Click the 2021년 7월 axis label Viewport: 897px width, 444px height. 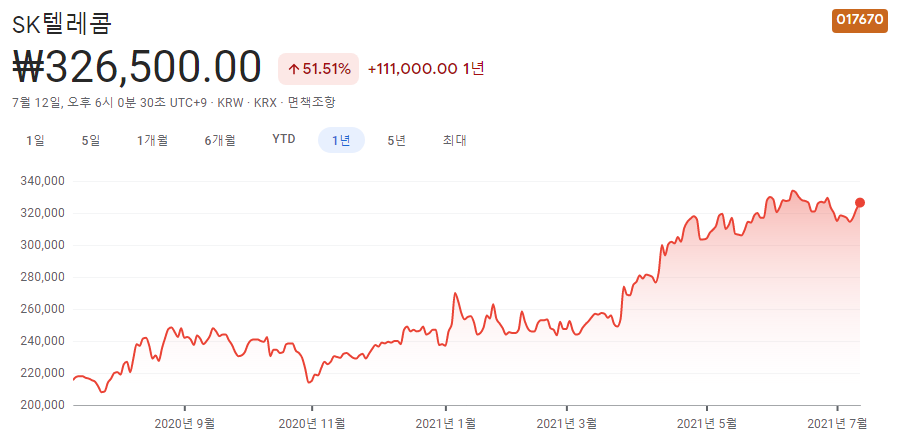click(x=837, y=424)
